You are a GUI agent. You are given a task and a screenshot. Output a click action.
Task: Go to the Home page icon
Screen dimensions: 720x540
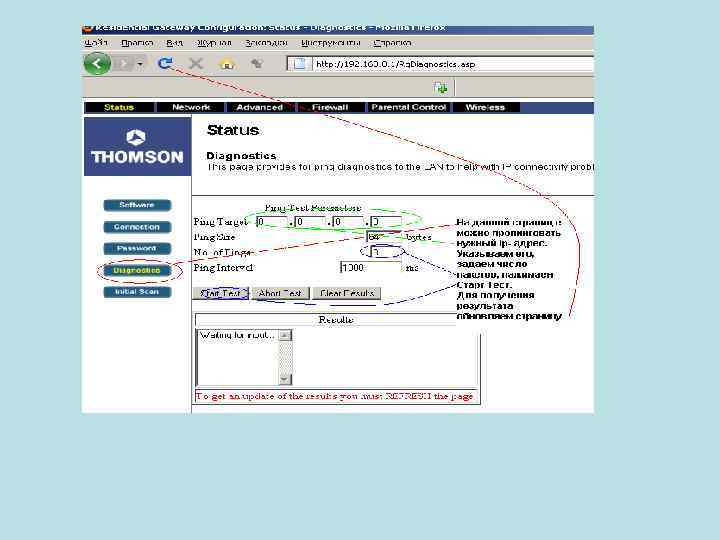227,63
